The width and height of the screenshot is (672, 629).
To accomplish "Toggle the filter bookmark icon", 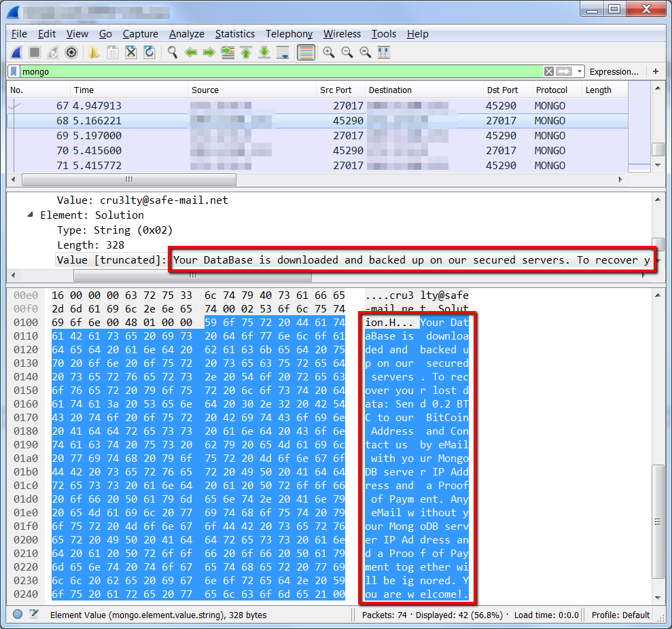I will [x=14, y=71].
